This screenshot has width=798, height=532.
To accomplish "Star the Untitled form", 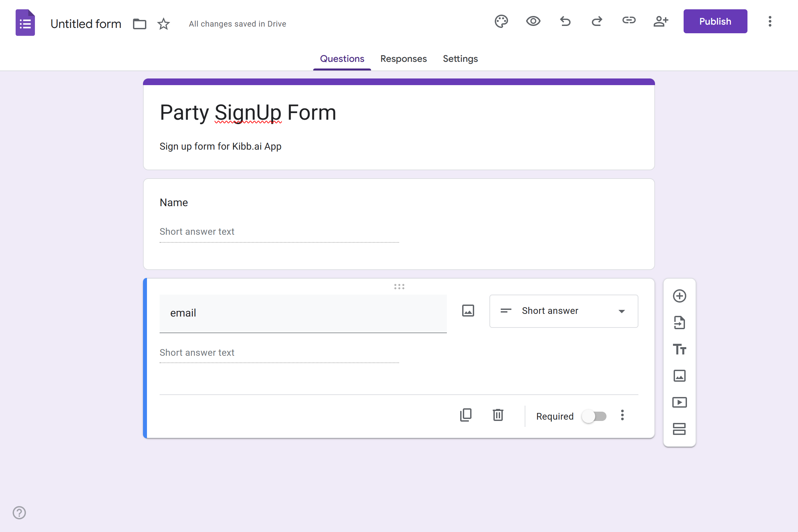I will (163, 24).
